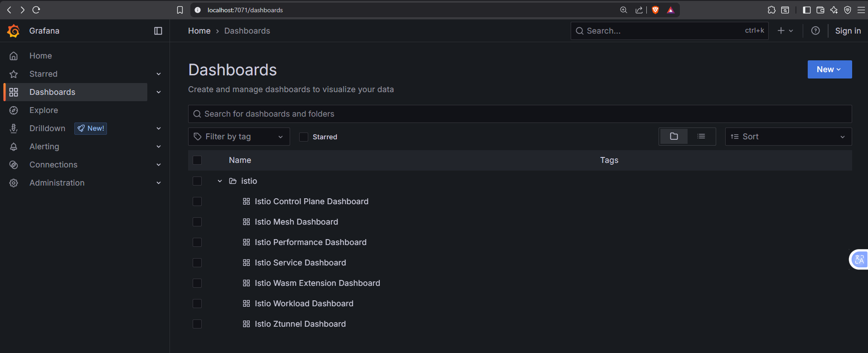Select the Istio Service Dashboard checkbox
868x353 pixels.
(197, 263)
